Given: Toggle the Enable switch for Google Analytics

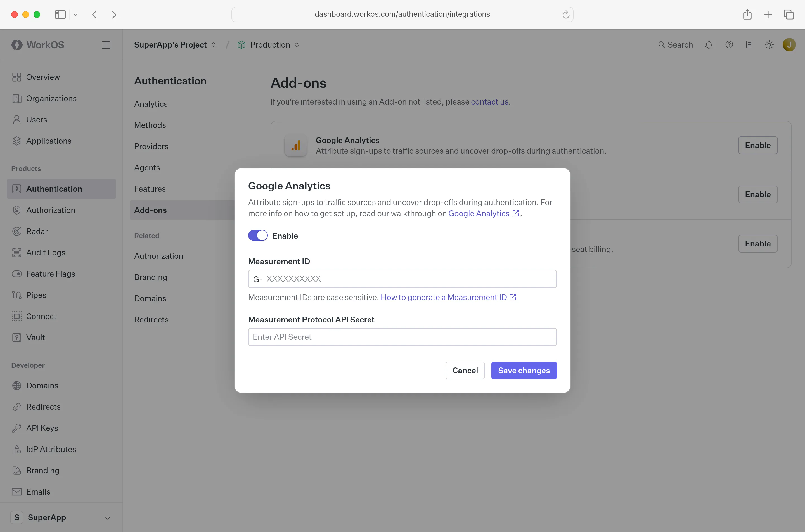Looking at the screenshot, I should (258, 236).
